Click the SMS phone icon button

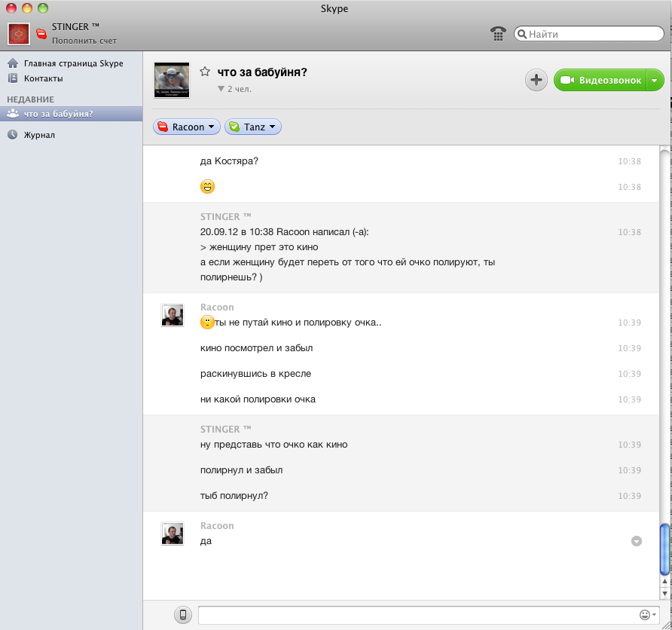click(183, 615)
